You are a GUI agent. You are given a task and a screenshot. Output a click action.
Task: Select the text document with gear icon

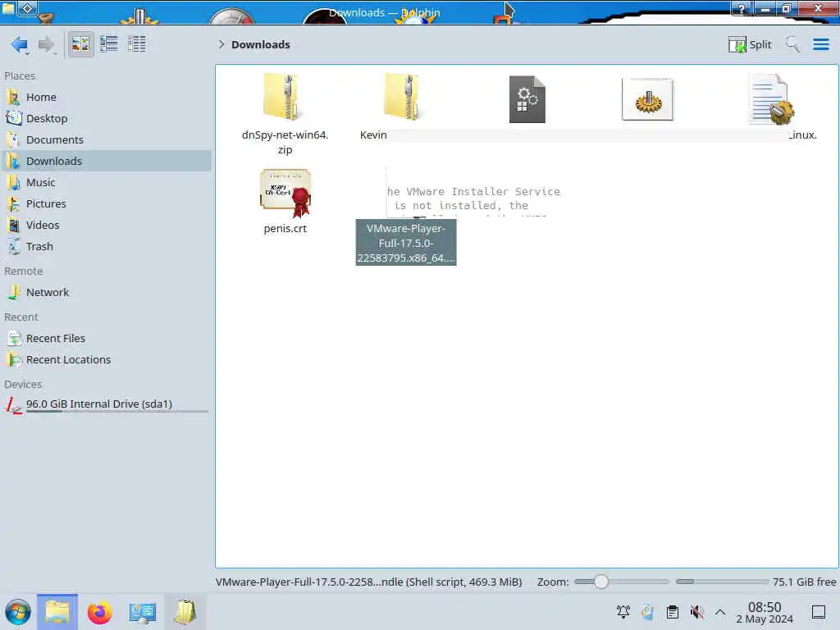pos(771,99)
